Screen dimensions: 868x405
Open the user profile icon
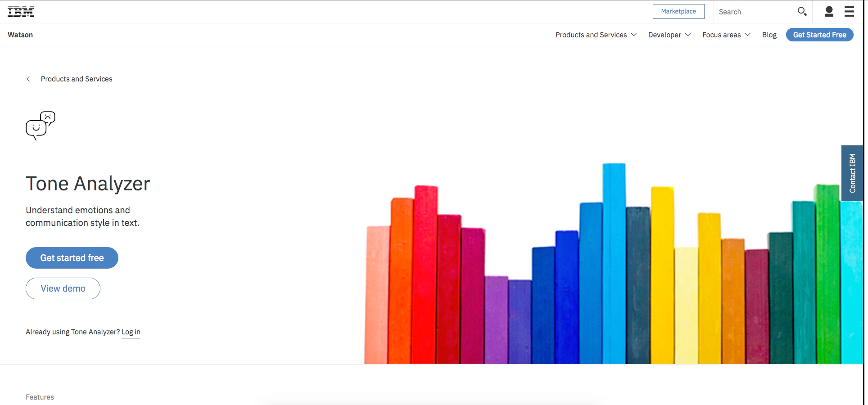click(829, 11)
